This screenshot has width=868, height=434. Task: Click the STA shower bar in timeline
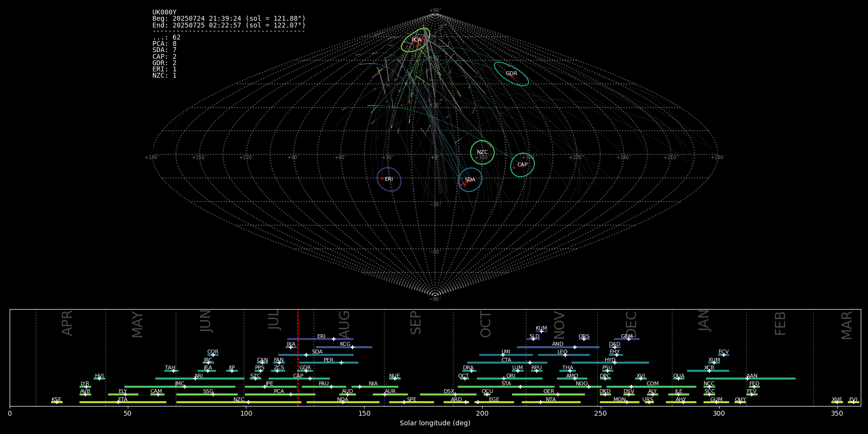(x=506, y=386)
